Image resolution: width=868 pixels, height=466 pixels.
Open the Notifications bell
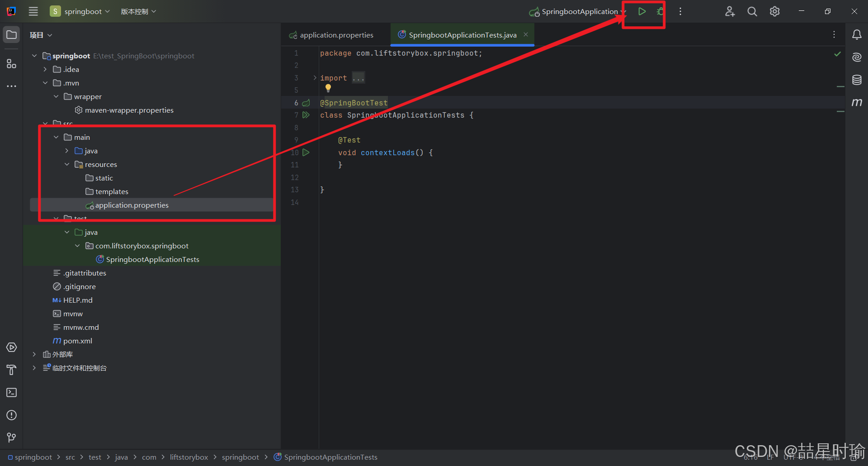[x=857, y=35]
